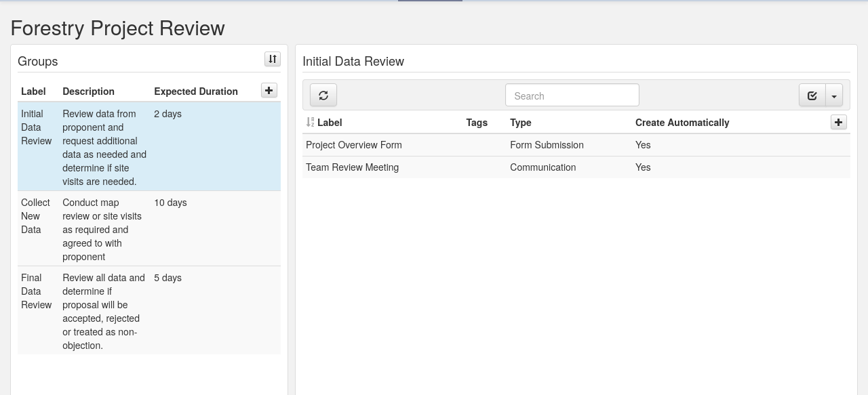Click the Form Submission type cell
This screenshot has width=868, height=395.
pos(547,145)
